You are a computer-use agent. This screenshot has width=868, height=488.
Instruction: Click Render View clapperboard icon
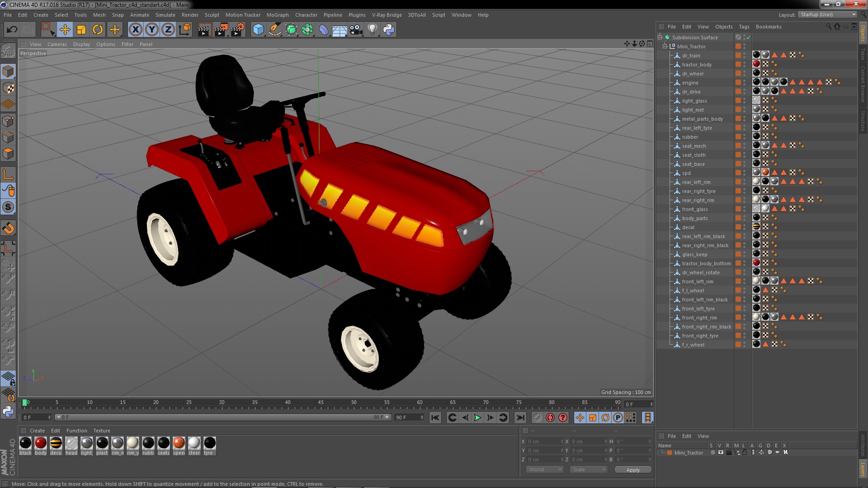204,30
